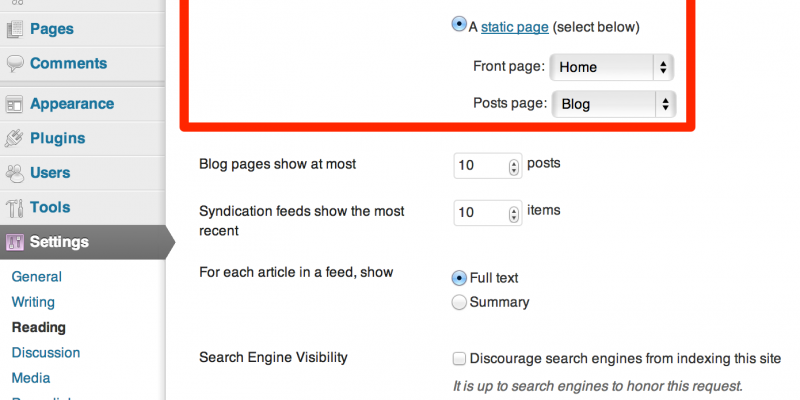Open Discussion settings submenu item
The image size is (800, 400).
[45, 352]
